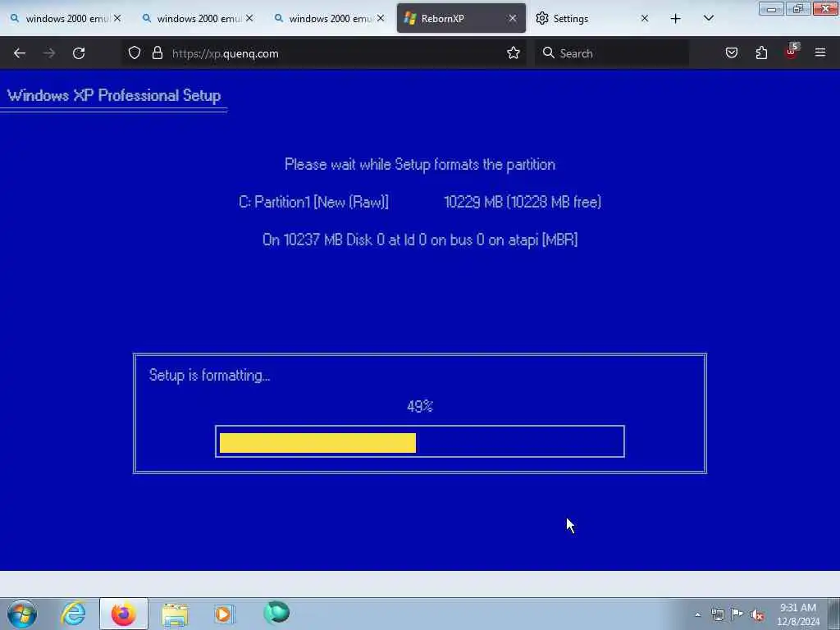Open the Windows Start menu orb

(x=22, y=614)
